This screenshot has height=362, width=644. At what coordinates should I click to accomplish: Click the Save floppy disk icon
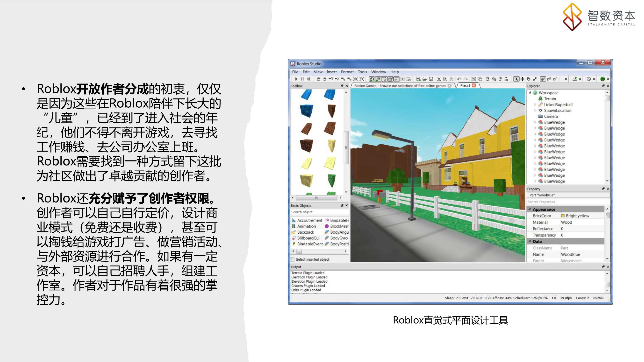[x=431, y=79]
